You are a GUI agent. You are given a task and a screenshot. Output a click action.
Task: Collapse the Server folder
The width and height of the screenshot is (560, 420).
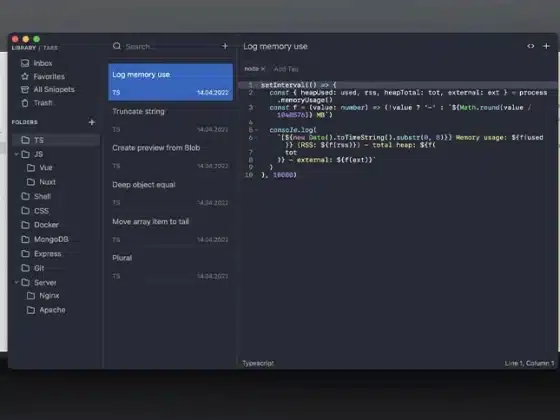click(x=16, y=282)
